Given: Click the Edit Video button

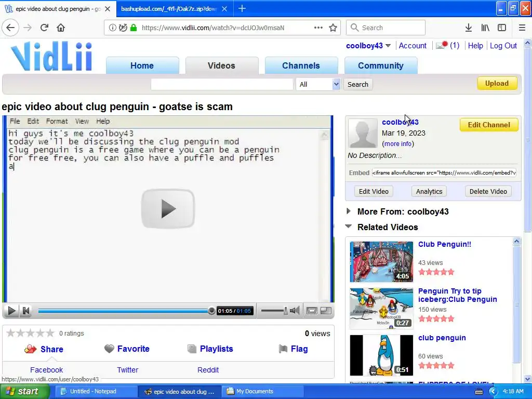Looking at the screenshot, I should 374,191.
